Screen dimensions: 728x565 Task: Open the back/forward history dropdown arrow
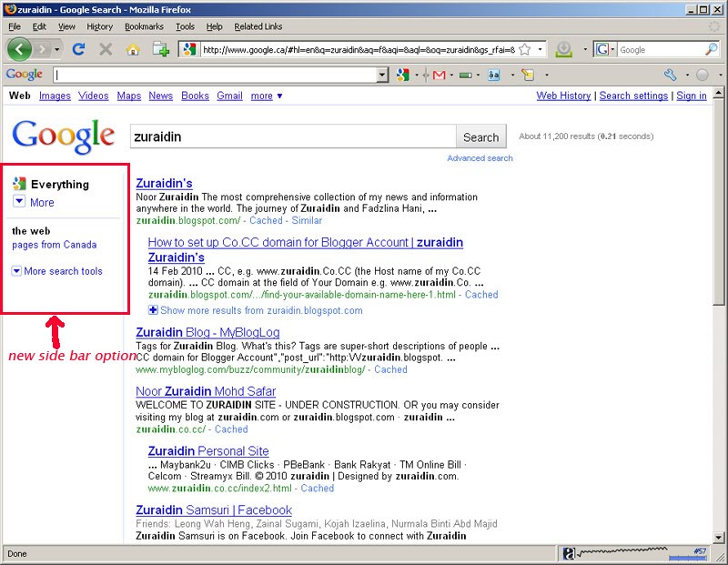point(56,49)
